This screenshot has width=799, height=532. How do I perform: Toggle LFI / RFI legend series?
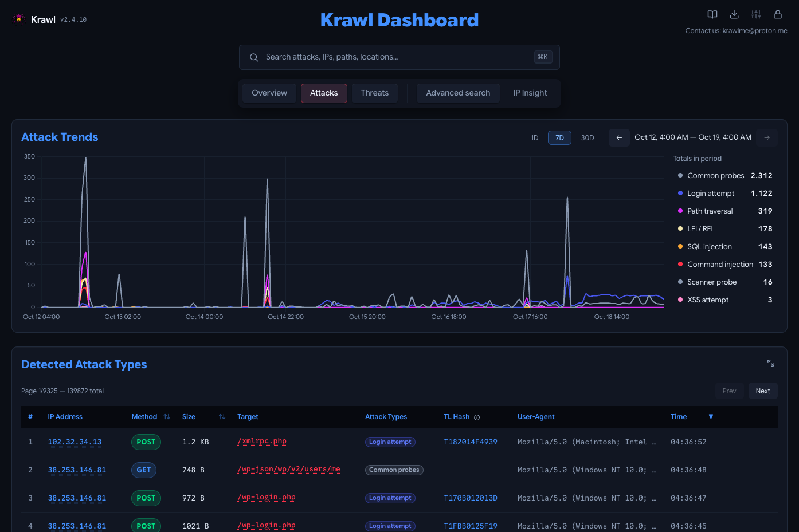click(725, 229)
